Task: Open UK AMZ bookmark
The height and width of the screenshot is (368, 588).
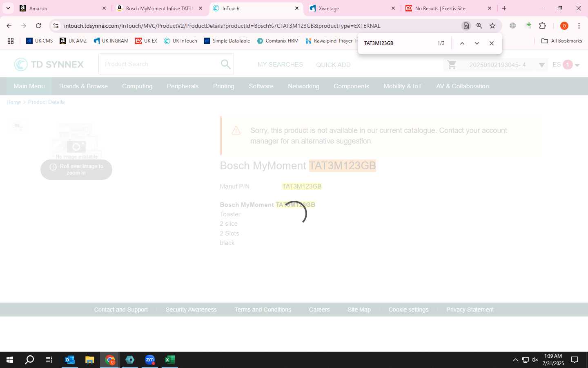Action: pyautogui.click(x=73, y=41)
